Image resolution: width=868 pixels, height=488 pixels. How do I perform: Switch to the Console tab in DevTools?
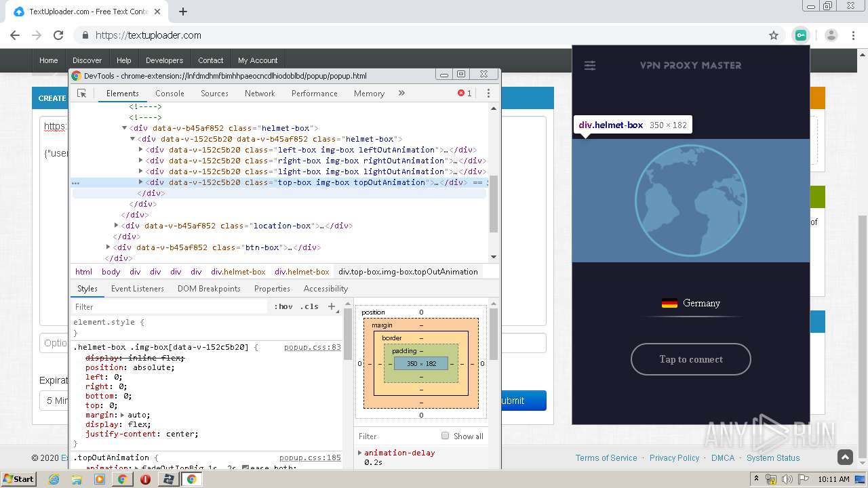coord(170,94)
